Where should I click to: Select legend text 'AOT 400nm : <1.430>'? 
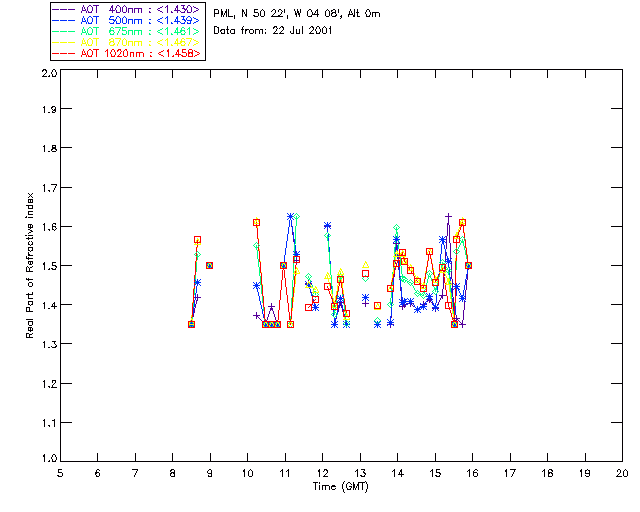point(140,9)
